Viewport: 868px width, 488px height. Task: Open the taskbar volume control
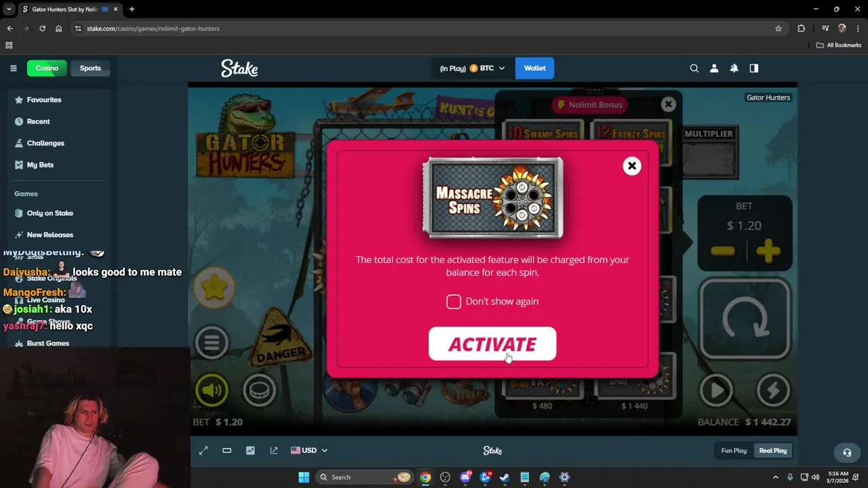[x=815, y=477]
